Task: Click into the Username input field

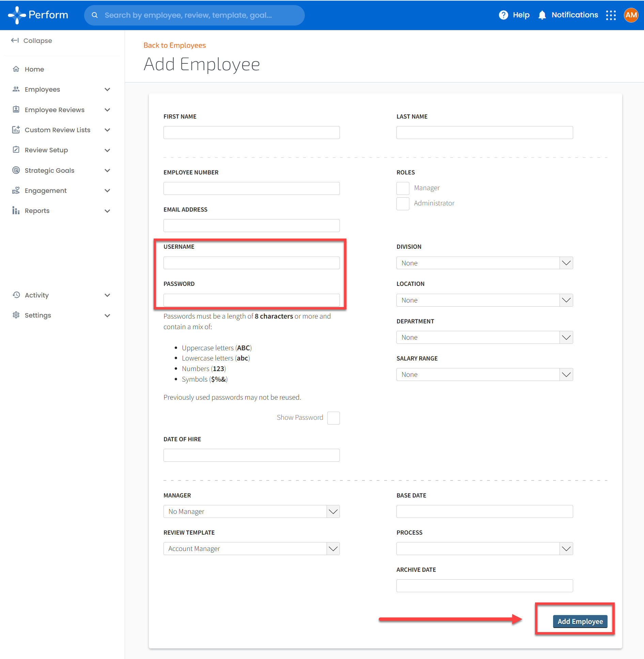Action: (x=251, y=263)
